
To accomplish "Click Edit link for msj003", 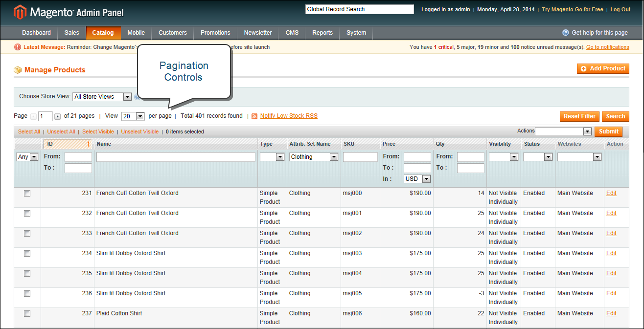I will [x=611, y=253].
